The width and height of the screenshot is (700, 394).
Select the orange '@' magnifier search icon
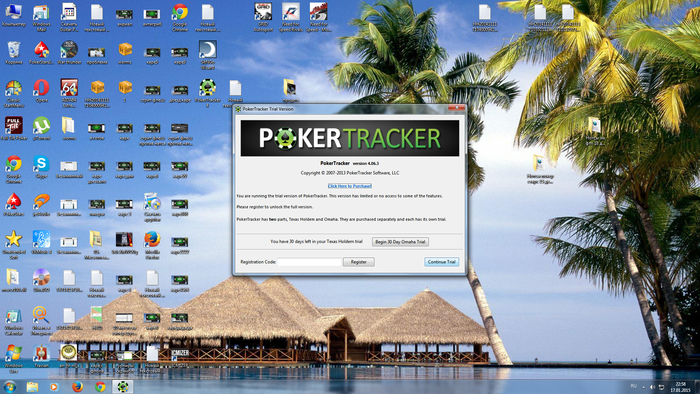(41, 321)
